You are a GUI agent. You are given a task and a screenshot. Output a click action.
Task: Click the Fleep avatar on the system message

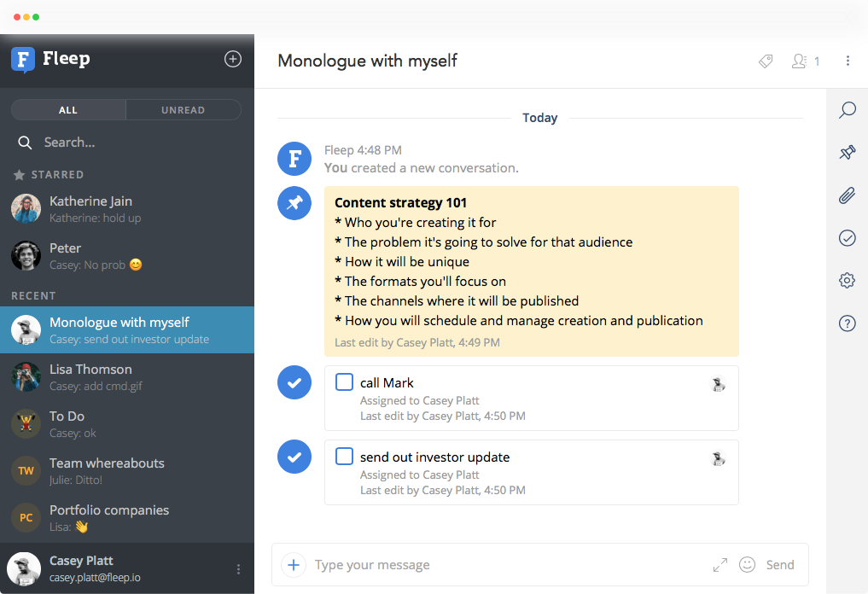pyautogui.click(x=294, y=159)
